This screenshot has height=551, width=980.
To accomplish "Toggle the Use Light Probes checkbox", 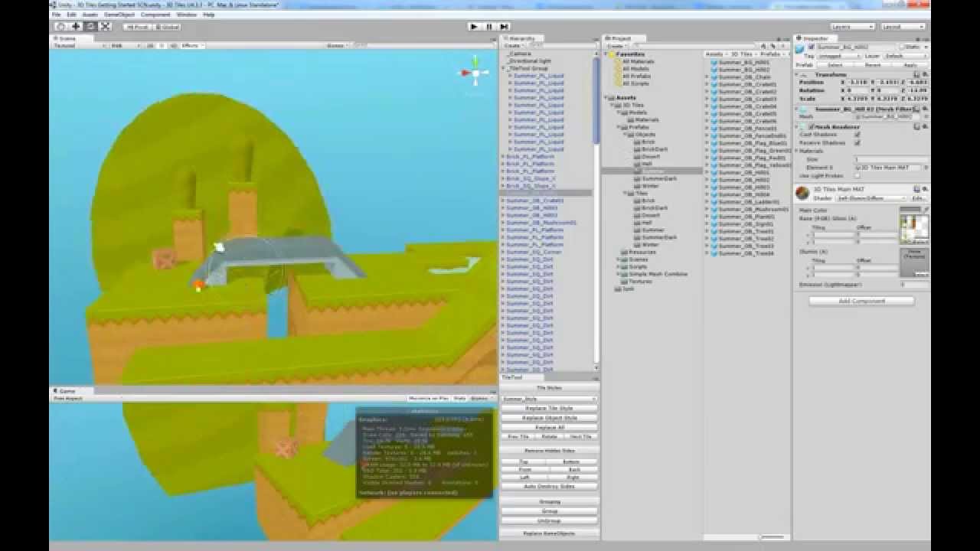I will [857, 176].
